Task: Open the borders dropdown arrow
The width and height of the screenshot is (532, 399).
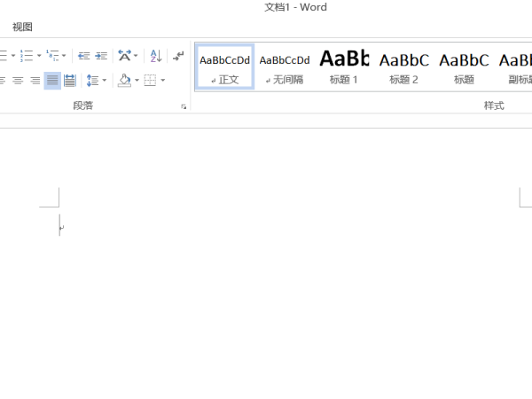Action: click(x=163, y=81)
